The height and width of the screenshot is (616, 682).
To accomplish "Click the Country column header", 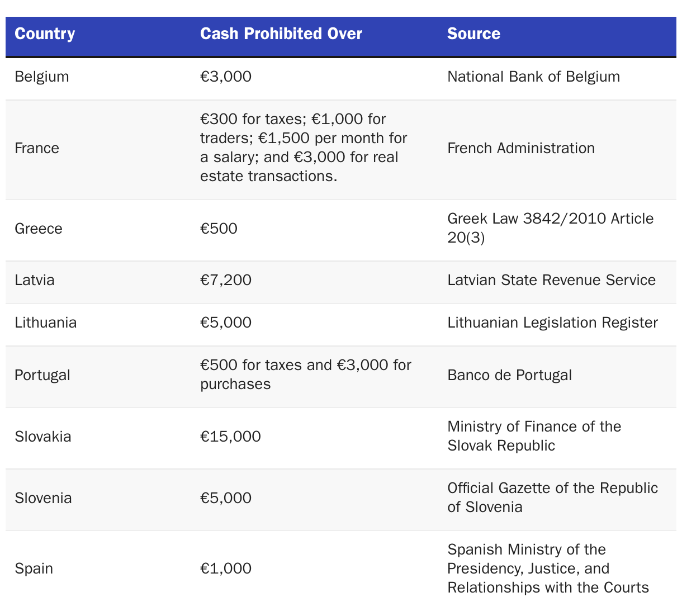I will coord(45,34).
